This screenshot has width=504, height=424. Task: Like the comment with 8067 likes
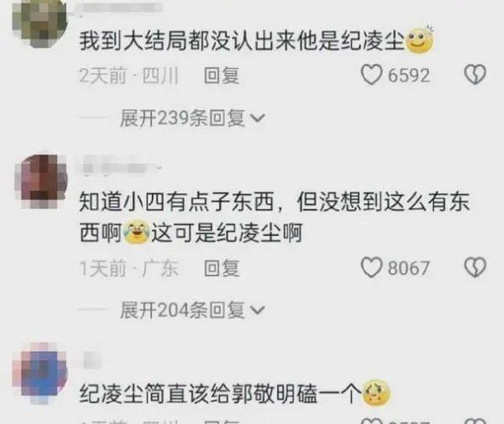pyautogui.click(x=371, y=267)
